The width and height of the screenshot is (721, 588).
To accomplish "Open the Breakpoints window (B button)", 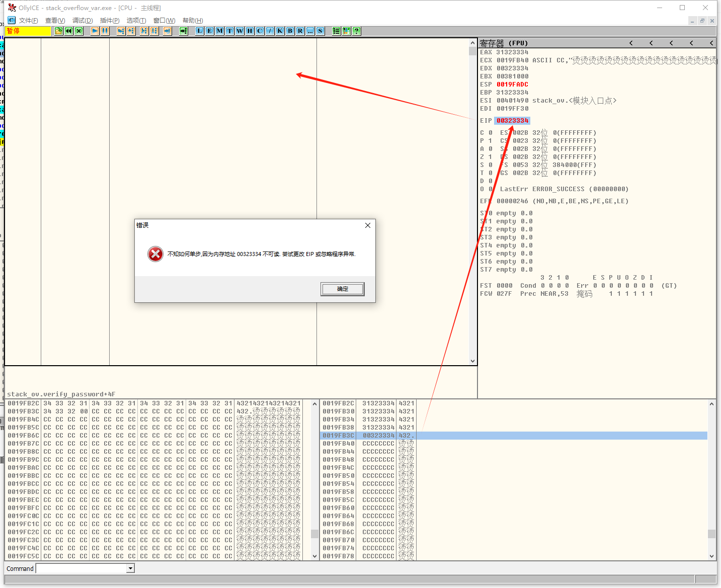I will (x=290, y=31).
